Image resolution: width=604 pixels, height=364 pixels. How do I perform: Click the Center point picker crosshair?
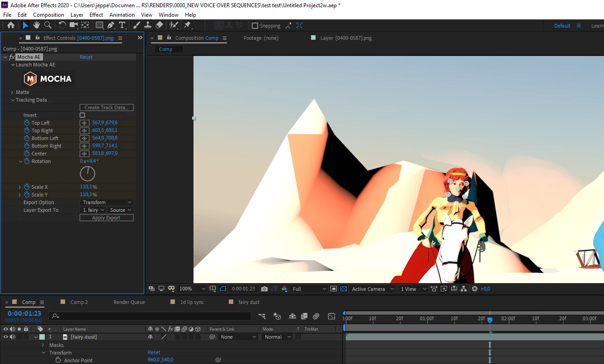[84, 154]
